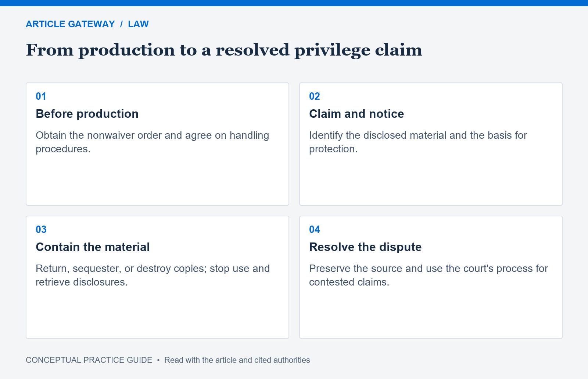Viewport: 588px width, 379px height.
Task: Click the page title about resolved privilege claim
Action: [224, 50]
